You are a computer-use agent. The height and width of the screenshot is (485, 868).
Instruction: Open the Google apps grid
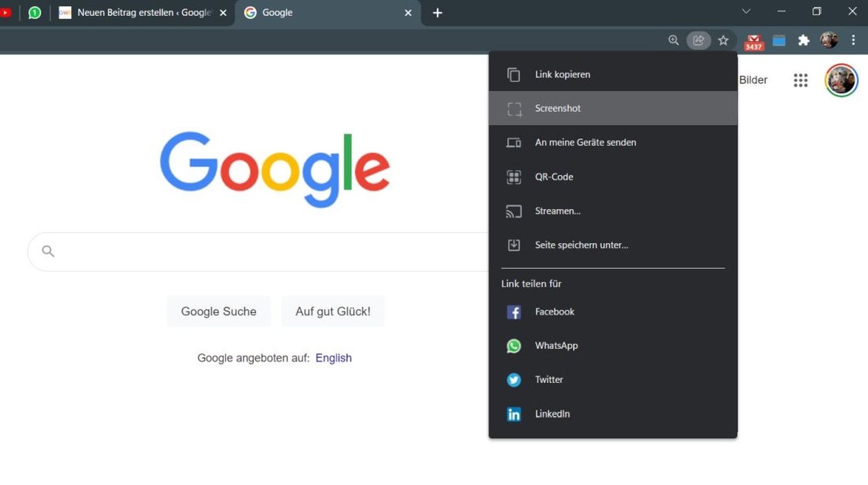(800, 80)
